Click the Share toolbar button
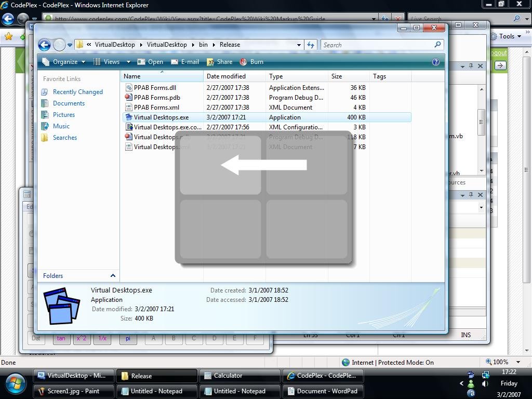 (219, 62)
